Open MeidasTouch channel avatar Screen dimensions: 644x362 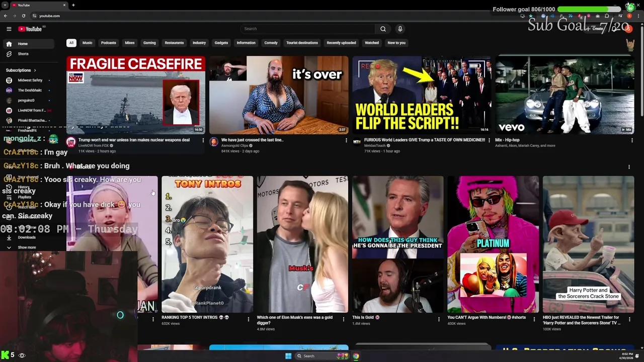point(357,142)
